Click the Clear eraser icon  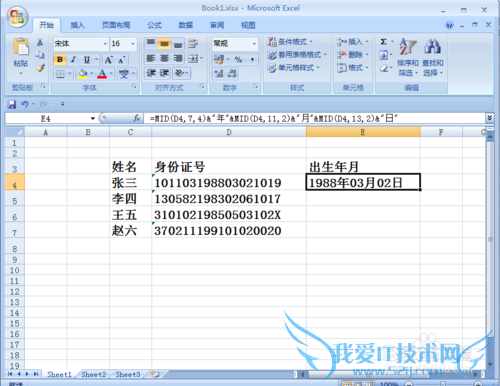point(384,68)
